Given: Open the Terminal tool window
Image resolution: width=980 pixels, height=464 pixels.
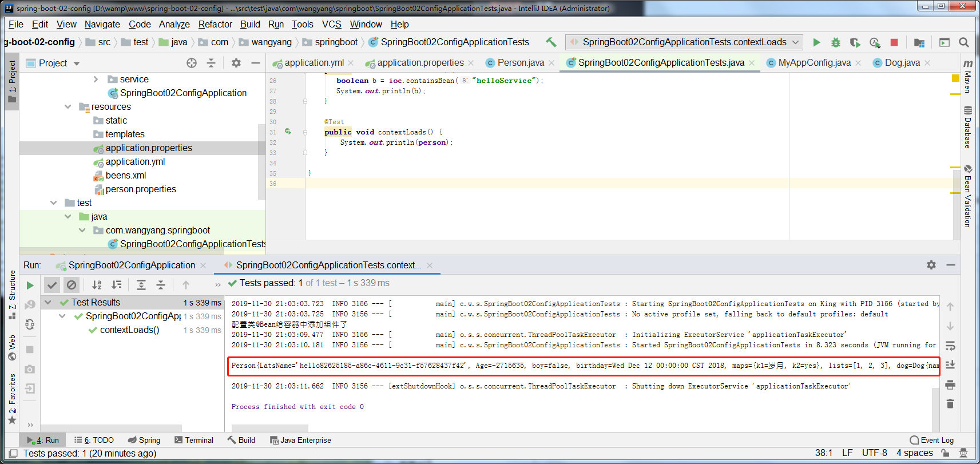Looking at the screenshot, I should click(x=194, y=440).
